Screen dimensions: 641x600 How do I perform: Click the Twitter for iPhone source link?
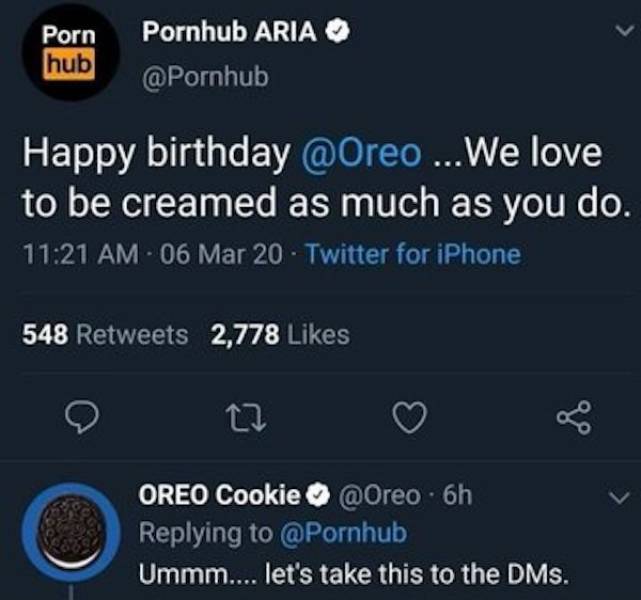(412, 254)
